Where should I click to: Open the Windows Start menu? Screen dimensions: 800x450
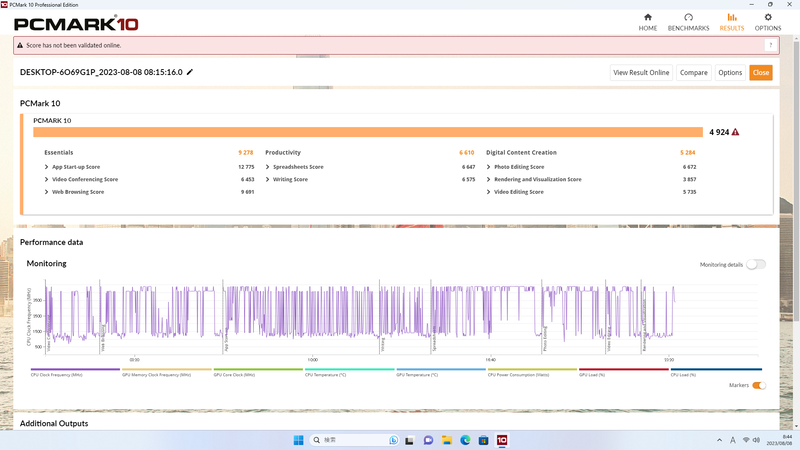[298, 440]
